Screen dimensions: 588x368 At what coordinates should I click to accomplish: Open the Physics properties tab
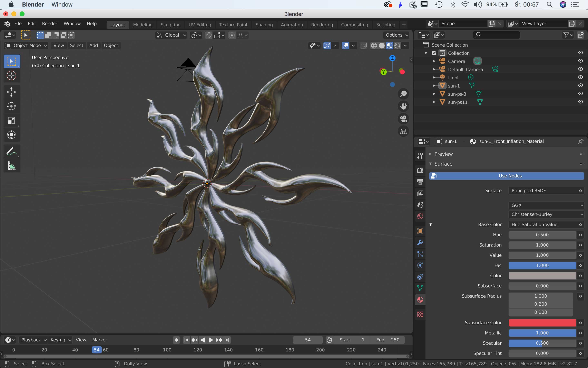420,265
